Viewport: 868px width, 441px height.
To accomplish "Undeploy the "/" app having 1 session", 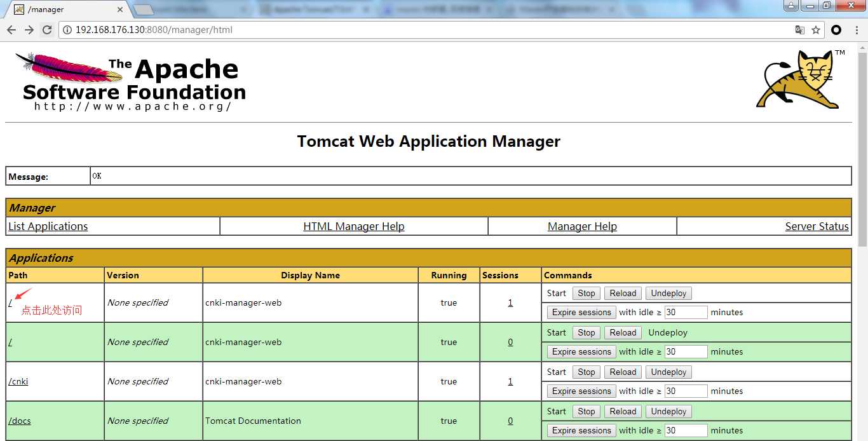I will (x=668, y=293).
